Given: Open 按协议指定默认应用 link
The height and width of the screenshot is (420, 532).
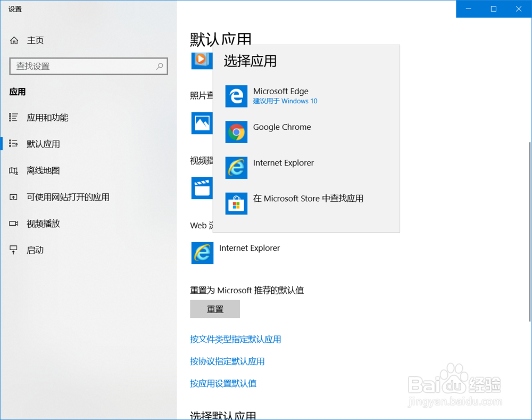Looking at the screenshot, I should 227,361.
